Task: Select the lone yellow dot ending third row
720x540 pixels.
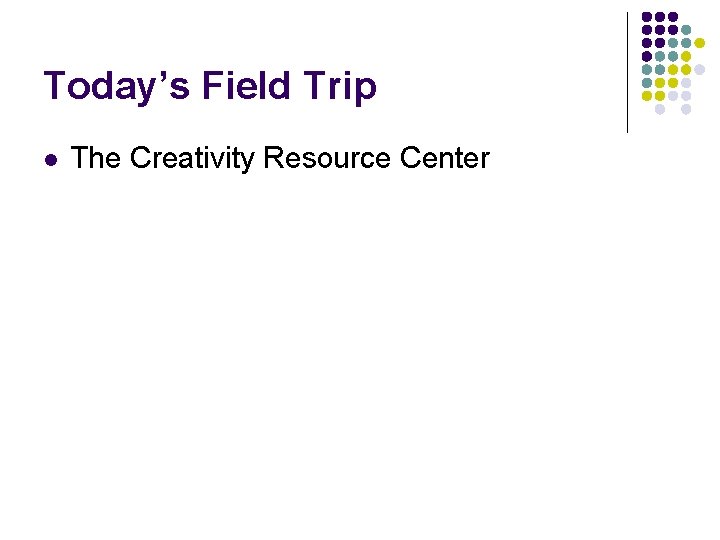Action: click(699, 43)
